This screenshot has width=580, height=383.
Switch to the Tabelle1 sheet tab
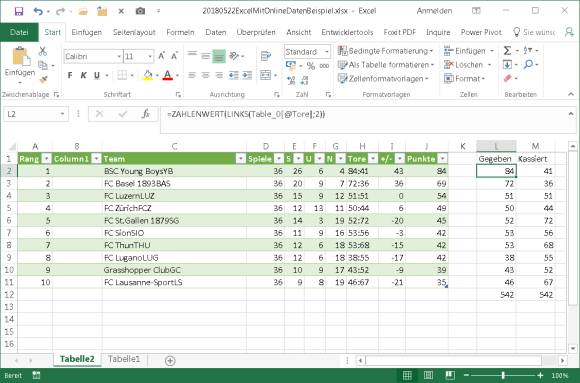124,359
